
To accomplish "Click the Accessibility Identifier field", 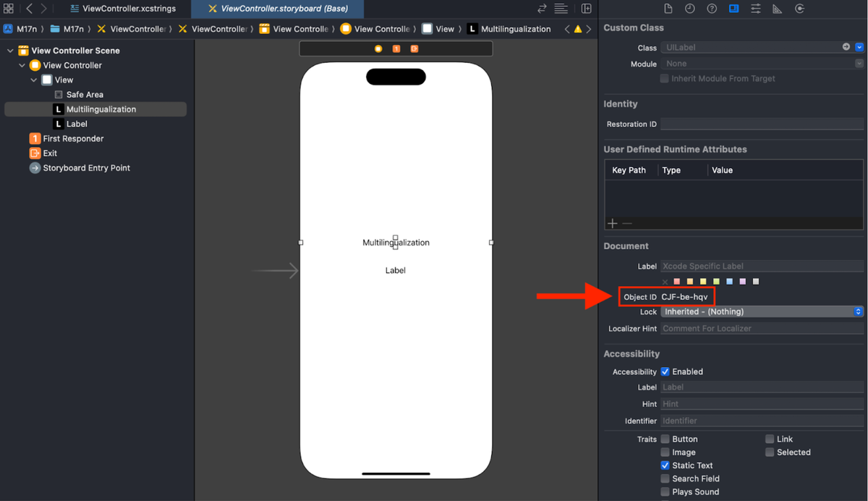I will pyautogui.click(x=762, y=421).
